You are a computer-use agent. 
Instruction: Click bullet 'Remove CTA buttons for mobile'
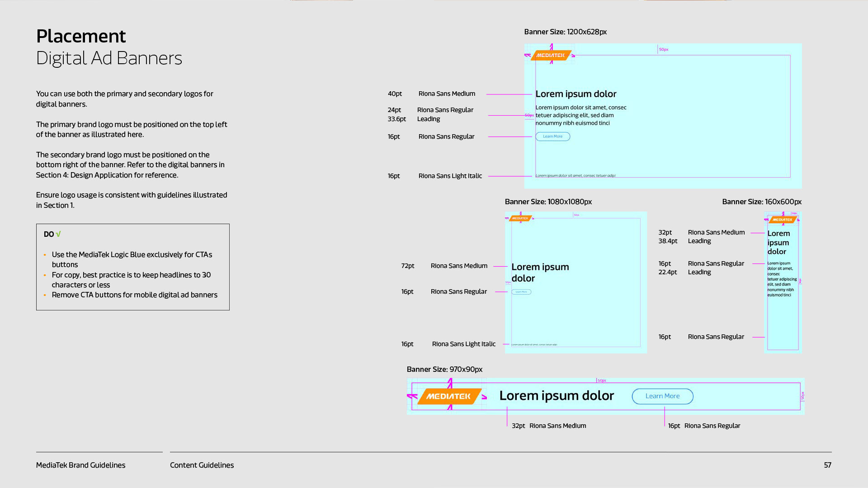tap(134, 295)
